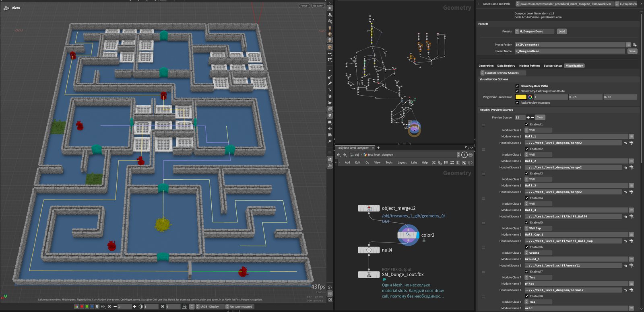Toggle Show Key-Door Paths checkbox
The height and width of the screenshot is (312, 644).
click(517, 86)
